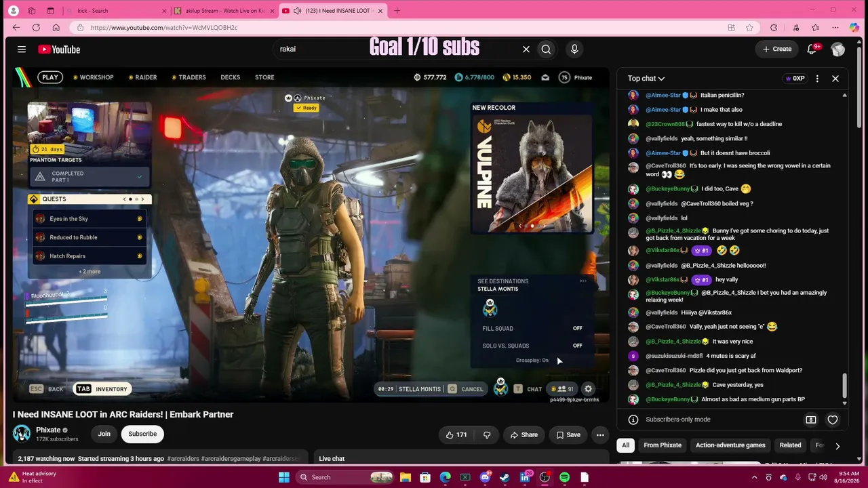
Task: Show next category chips with arrow
Action: (x=837, y=446)
